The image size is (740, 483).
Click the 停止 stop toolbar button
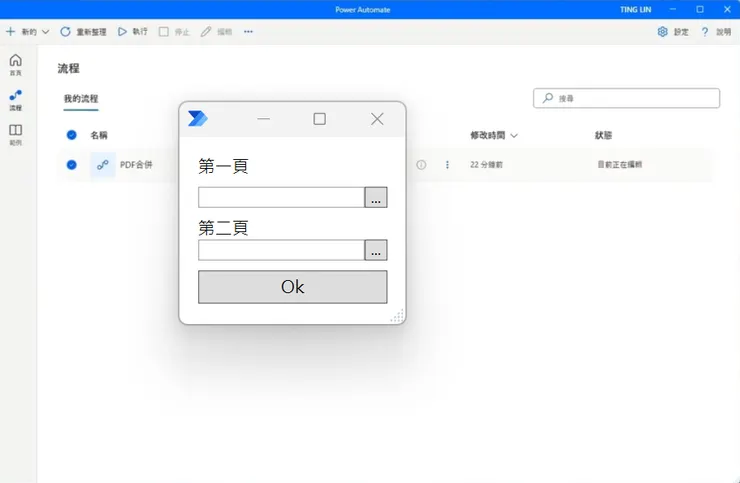point(174,32)
